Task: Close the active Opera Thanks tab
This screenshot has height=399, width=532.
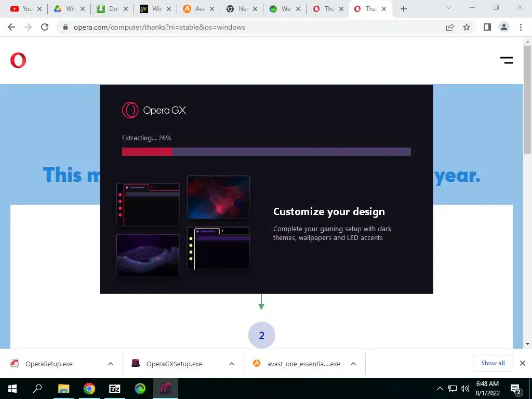Action: click(x=384, y=9)
